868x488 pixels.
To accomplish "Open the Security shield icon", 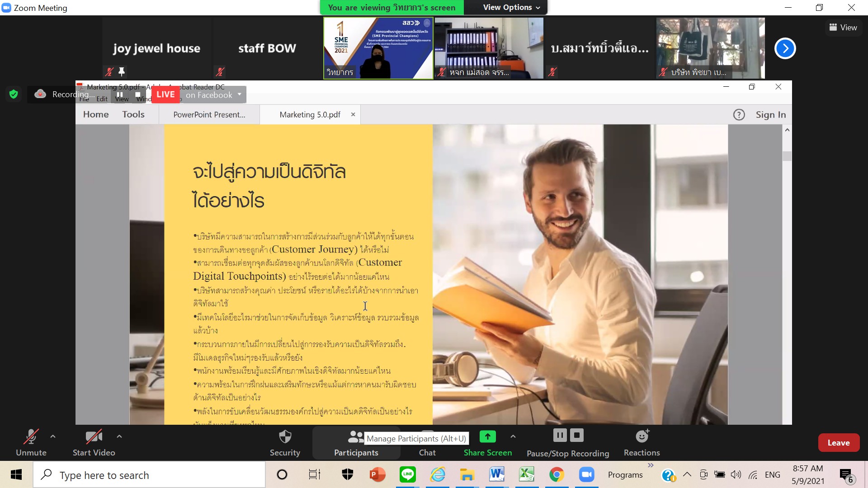I will pos(285,437).
